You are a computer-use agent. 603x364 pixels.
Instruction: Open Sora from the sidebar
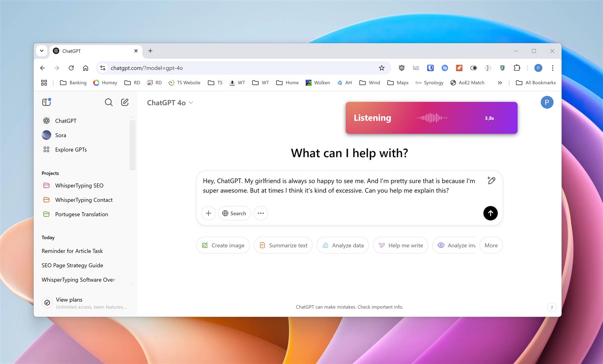coord(60,135)
